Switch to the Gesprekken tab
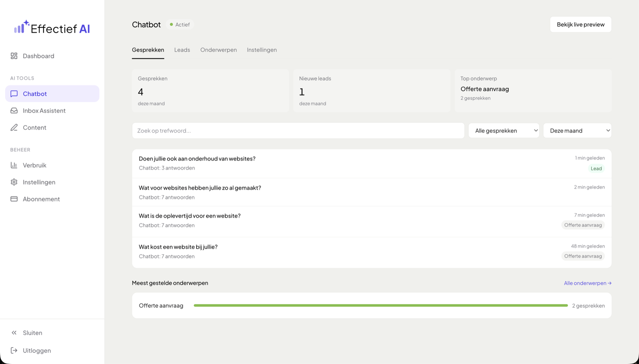The image size is (639, 364). pyautogui.click(x=148, y=50)
